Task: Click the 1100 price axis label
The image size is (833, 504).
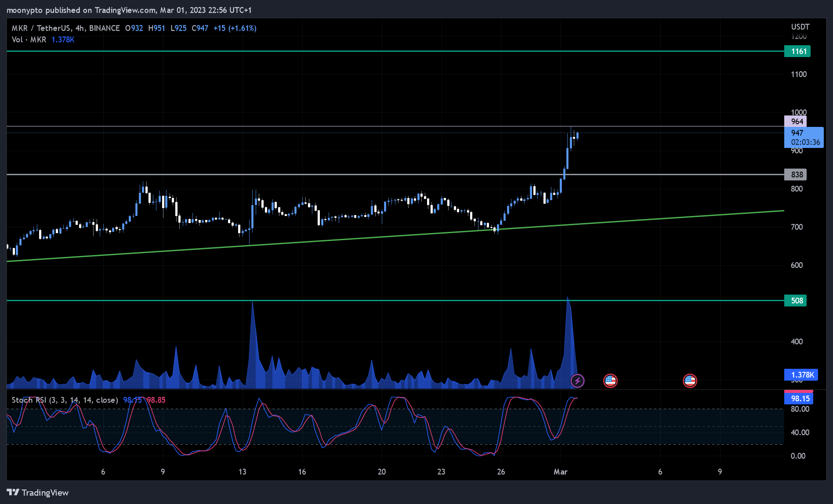Action: (x=799, y=74)
